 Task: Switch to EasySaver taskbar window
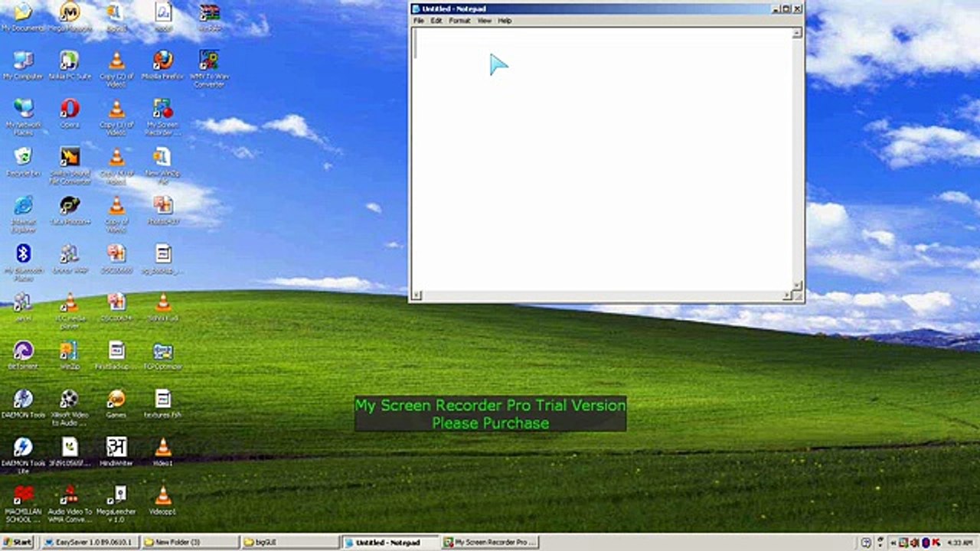pyautogui.click(x=90, y=542)
